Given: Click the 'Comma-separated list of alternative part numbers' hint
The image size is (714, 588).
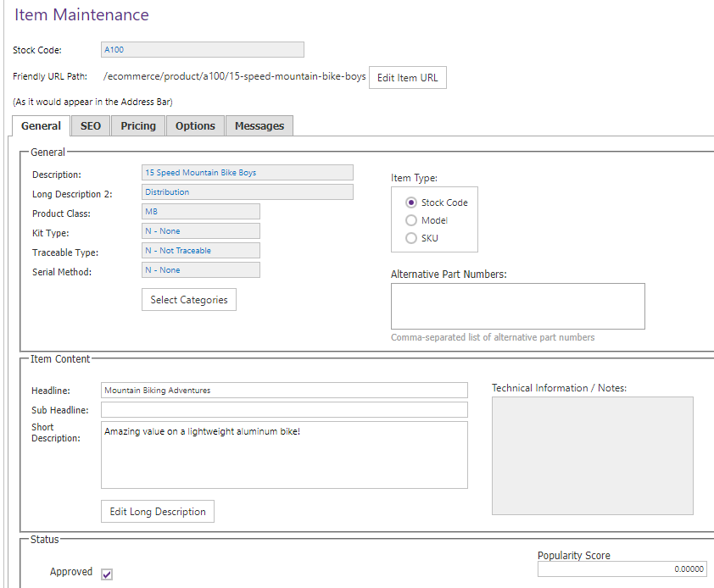Looking at the screenshot, I should tap(493, 337).
